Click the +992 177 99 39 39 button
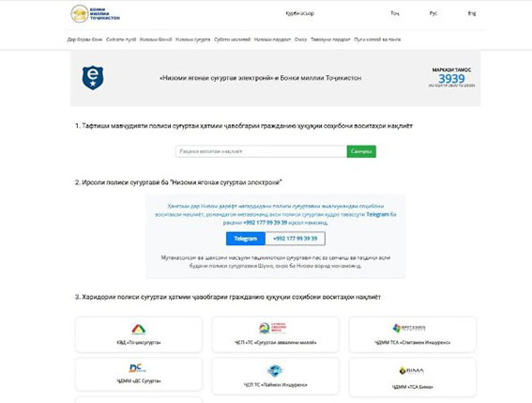532x403 pixels. (295, 239)
